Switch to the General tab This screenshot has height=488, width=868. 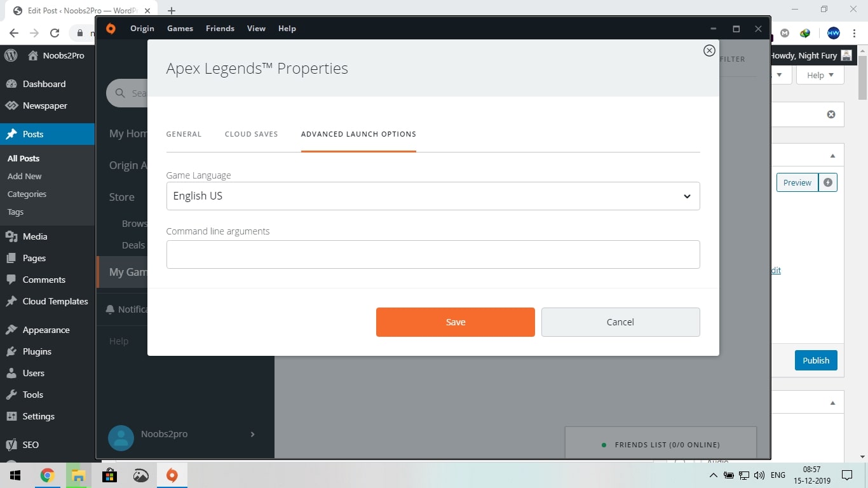click(184, 134)
